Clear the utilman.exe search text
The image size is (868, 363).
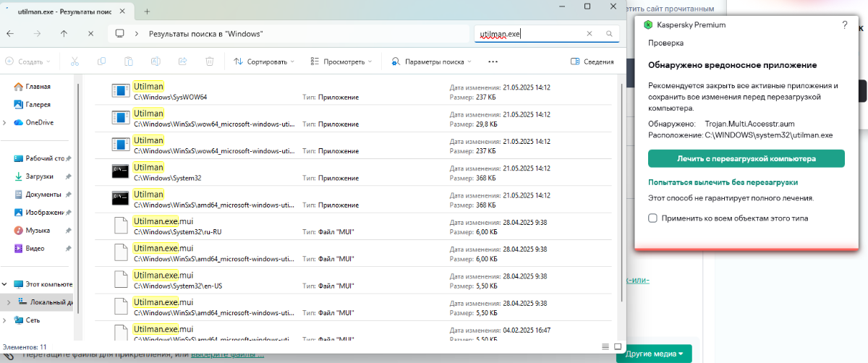590,34
